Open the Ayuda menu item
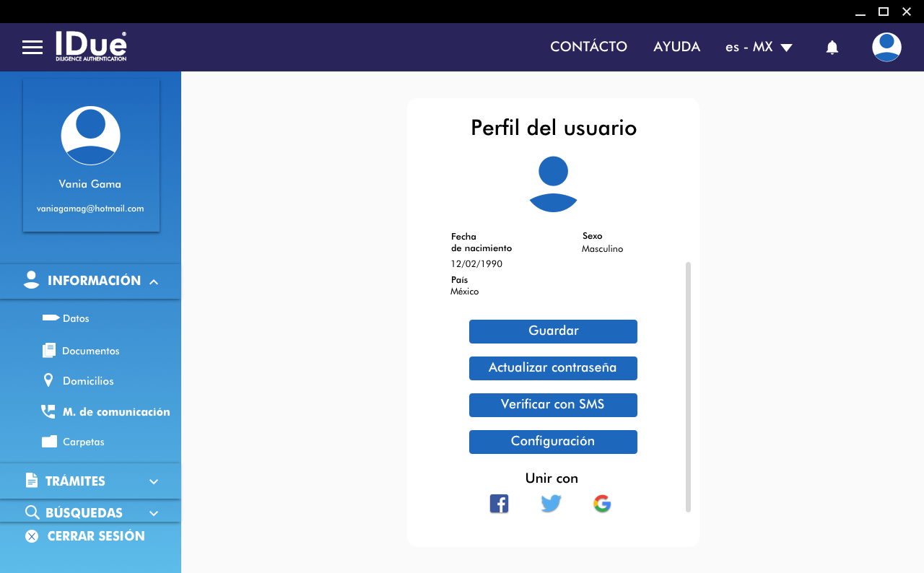This screenshot has width=924, height=573. 676,47
